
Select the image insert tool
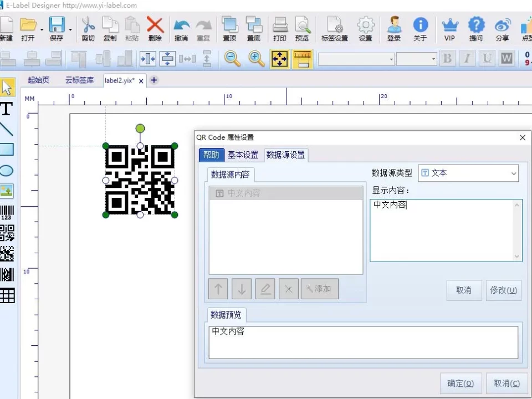[7, 191]
